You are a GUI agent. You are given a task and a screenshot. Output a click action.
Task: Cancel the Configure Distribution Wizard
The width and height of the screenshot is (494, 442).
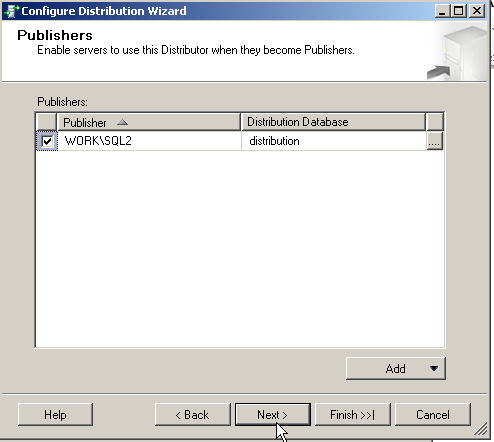[x=433, y=415]
